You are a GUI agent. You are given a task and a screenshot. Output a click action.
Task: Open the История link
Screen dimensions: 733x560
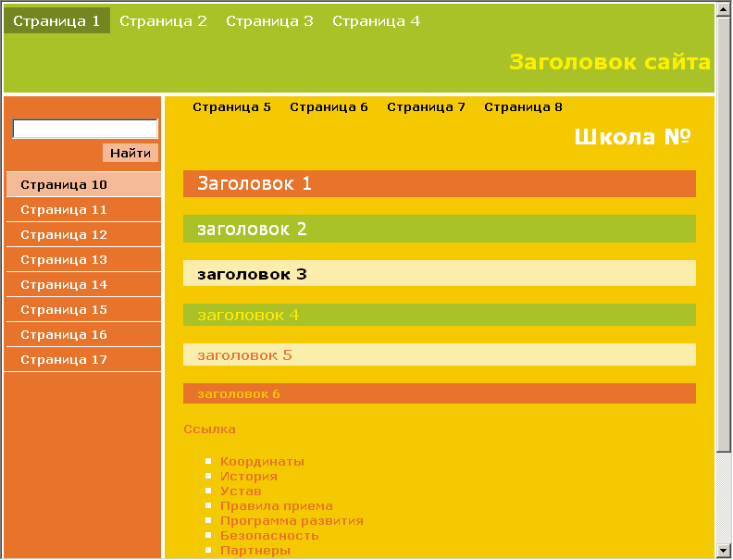pos(248,476)
